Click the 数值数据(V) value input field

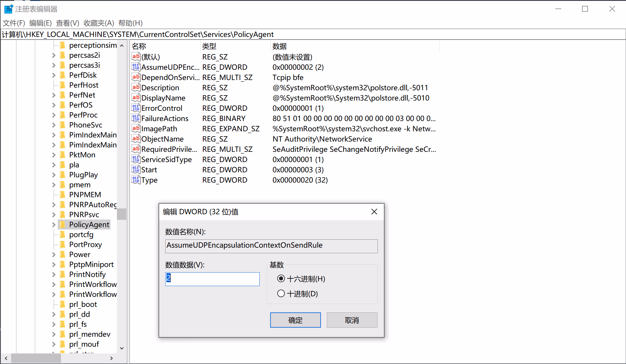(x=212, y=279)
